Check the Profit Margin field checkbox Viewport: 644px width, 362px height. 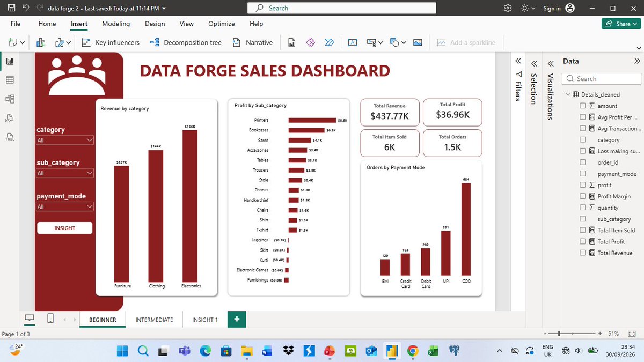(583, 196)
